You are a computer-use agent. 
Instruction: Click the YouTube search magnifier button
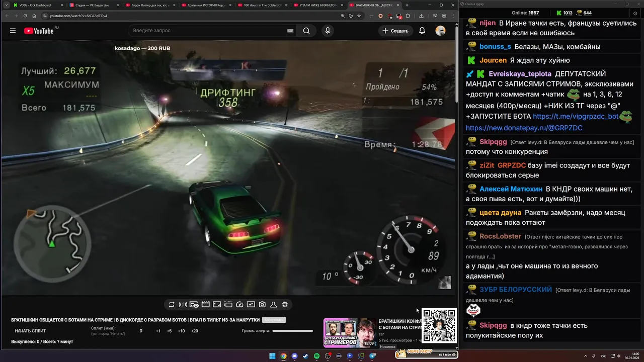coord(306,31)
